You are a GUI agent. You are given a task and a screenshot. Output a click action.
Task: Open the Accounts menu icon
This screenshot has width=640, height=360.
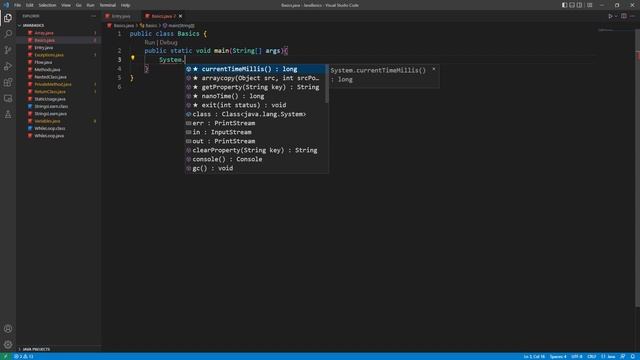pyautogui.click(x=8, y=329)
